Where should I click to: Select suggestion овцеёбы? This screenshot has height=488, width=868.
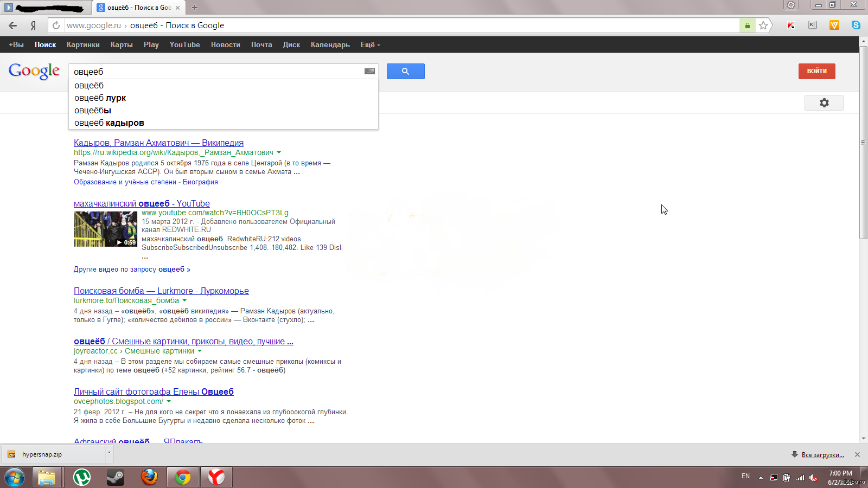(223, 111)
